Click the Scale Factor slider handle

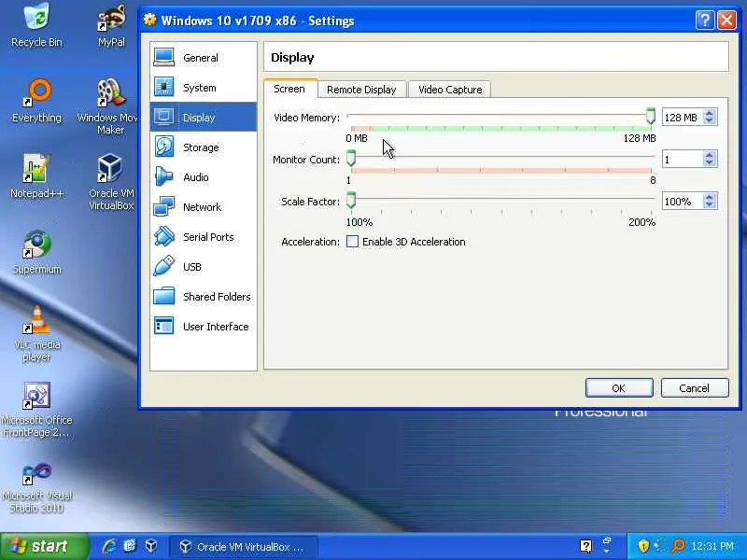click(x=351, y=200)
